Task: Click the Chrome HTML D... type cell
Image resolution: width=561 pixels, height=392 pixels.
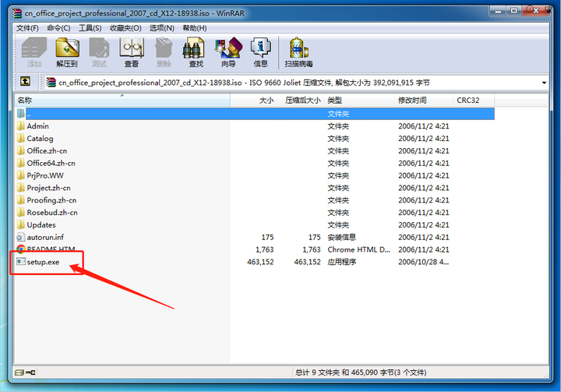Action: pyautogui.click(x=359, y=249)
